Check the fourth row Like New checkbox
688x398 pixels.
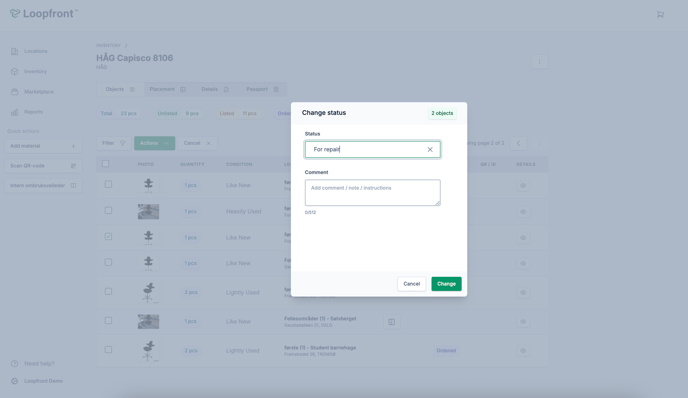[108, 262]
